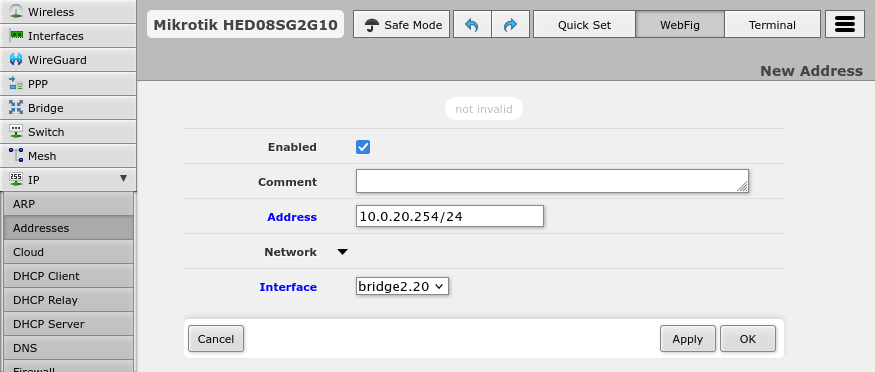Screen dimensions: 875x372
Task: Open the Interface bridge2.20 dropdown
Action: (x=402, y=287)
